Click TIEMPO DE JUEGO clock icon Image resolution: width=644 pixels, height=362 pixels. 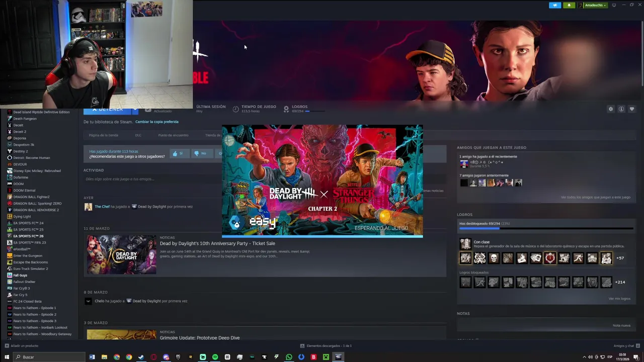pos(235,109)
